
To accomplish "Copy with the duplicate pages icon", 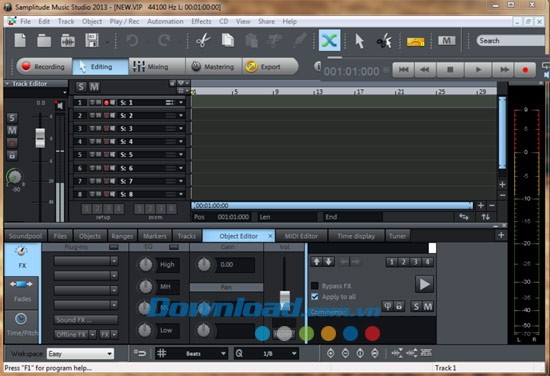I will 228,40.
